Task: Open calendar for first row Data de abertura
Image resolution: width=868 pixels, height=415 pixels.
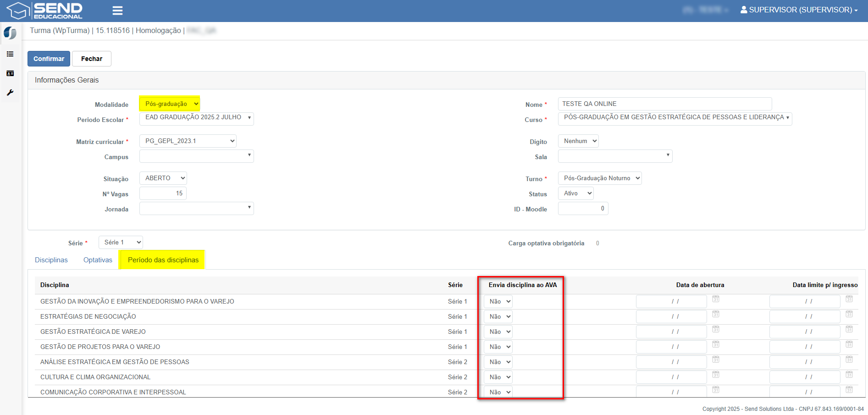Action: pos(715,299)
